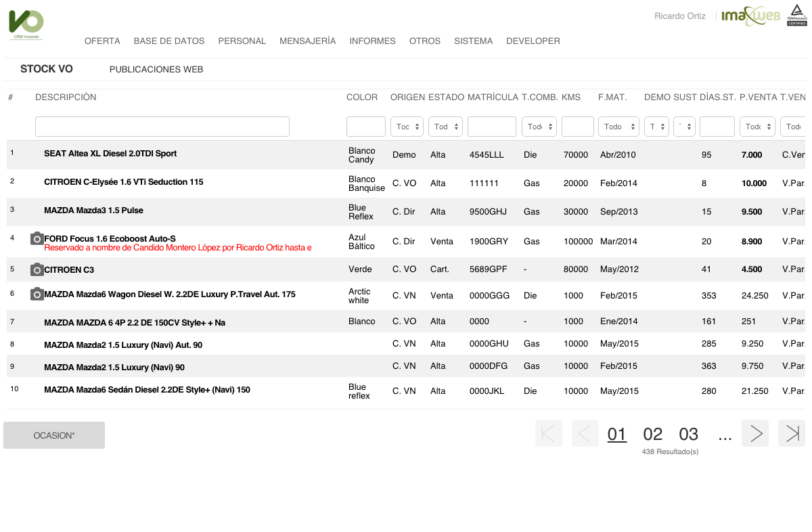The image size is (812, 532).
Task: Go to page 02
Action: pos(653,434)
